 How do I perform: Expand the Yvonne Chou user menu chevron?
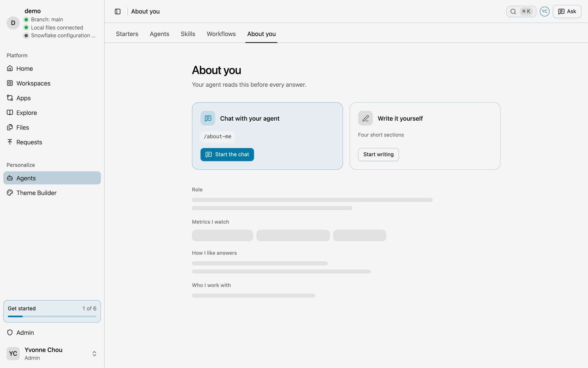pyautogui.click(x=94, y=354)
